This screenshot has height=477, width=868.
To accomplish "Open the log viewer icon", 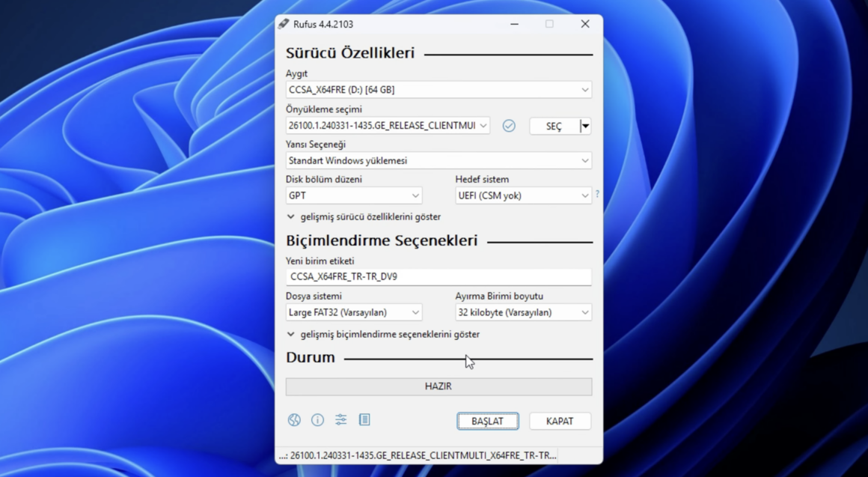I will (x=364, y=420).
